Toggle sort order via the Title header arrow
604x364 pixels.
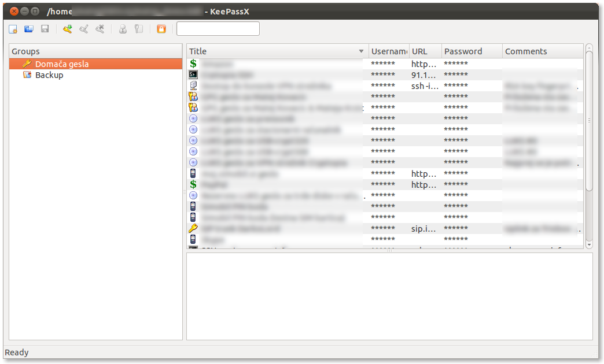click(x=361, y=51)
